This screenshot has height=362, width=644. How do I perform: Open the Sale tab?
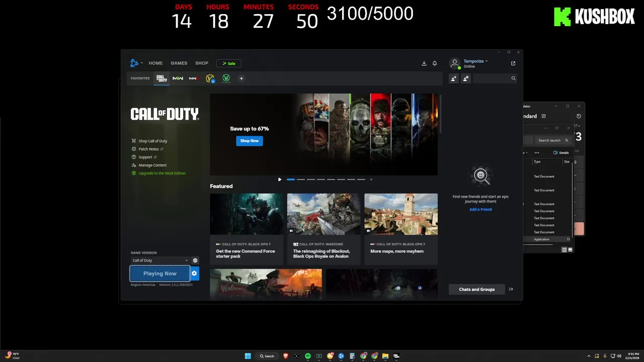[x=229, y=63]
